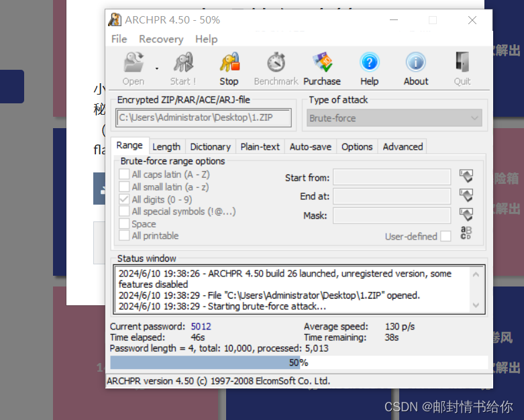
Task: Stop the running brute-force attack
Action: click(x=229, y=69)
